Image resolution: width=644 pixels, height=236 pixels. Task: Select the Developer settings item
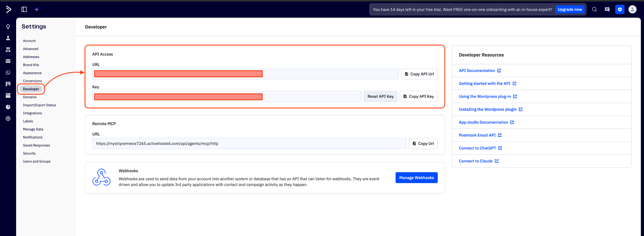click(31, 89)
